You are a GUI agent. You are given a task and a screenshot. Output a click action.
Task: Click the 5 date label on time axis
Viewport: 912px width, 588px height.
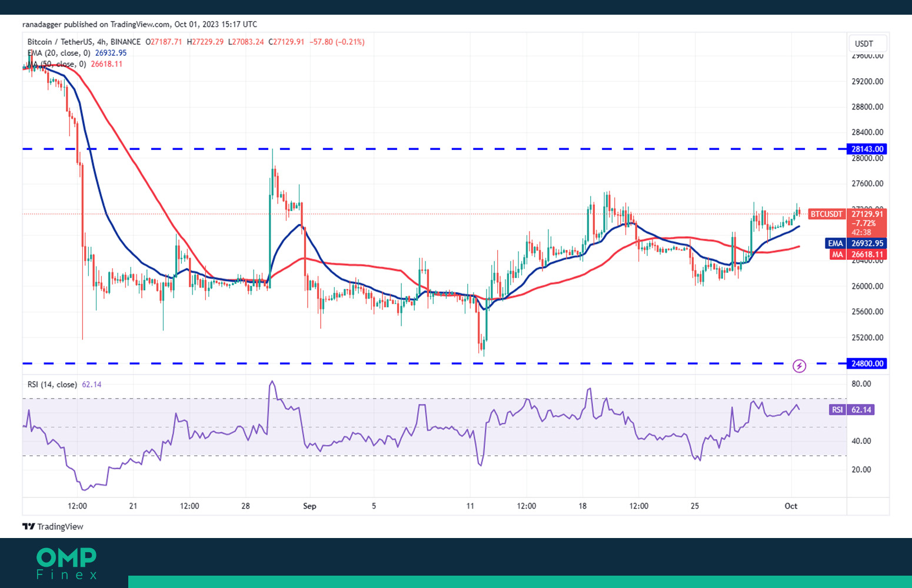(x=374, y=506)
